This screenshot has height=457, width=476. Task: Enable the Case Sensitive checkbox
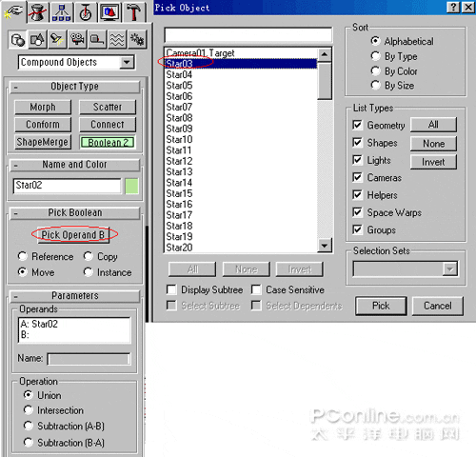click(x=256, y=289)
